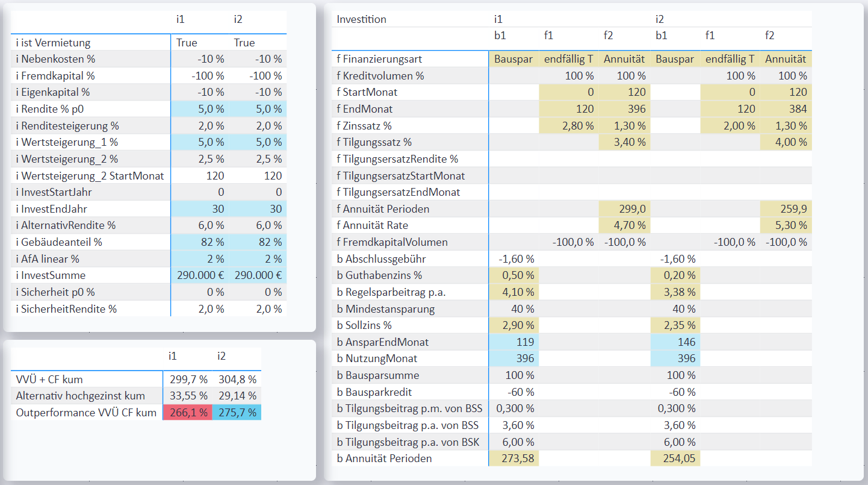Click the red 266,1 % Outperformance cell
Viewport: 868px width, 485px height.
pos(188,413)
